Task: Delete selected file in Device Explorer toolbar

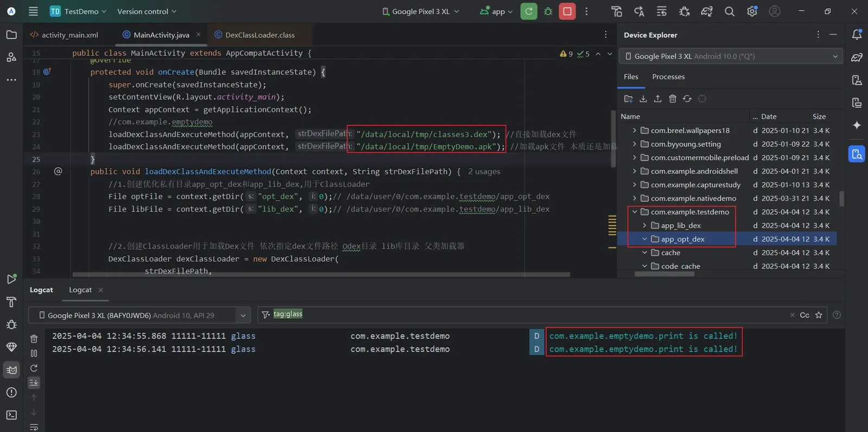Action: pyautogui.click(x=673, y=99)
